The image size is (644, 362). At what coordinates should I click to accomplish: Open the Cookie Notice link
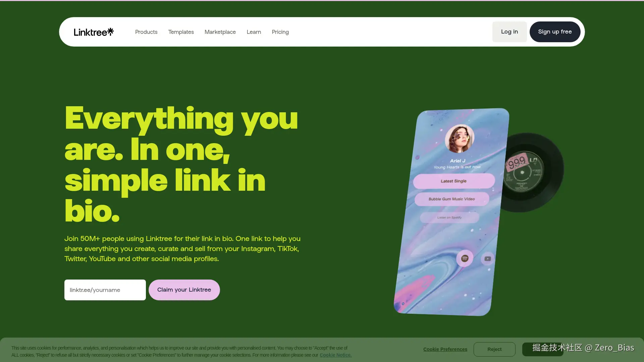pyautogui.click(x=336, y=355)
